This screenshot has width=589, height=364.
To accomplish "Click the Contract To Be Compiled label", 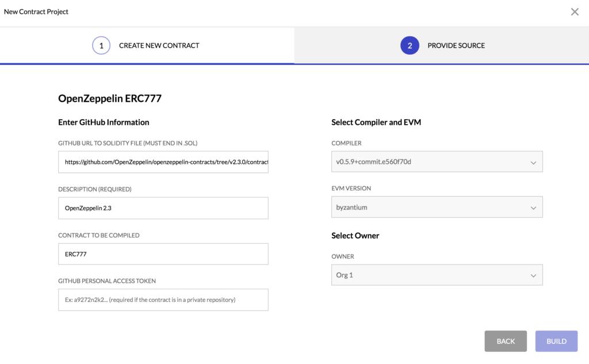I will tap(99, 235).
